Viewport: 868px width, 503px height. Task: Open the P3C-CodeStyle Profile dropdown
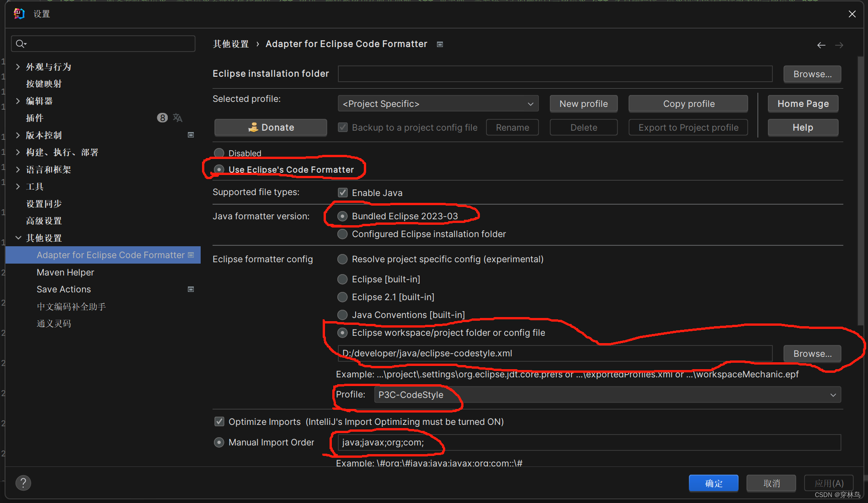(x=607, y=395)
